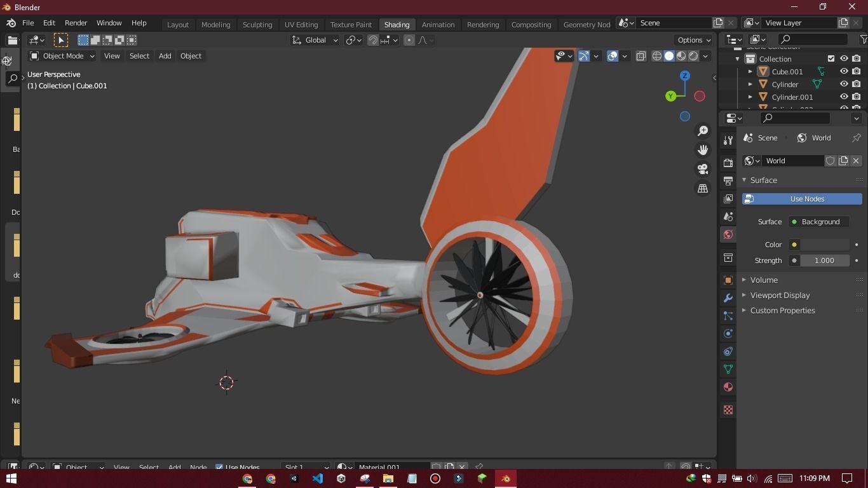Open the File menu
868x488 pixels.
[28, 23]
